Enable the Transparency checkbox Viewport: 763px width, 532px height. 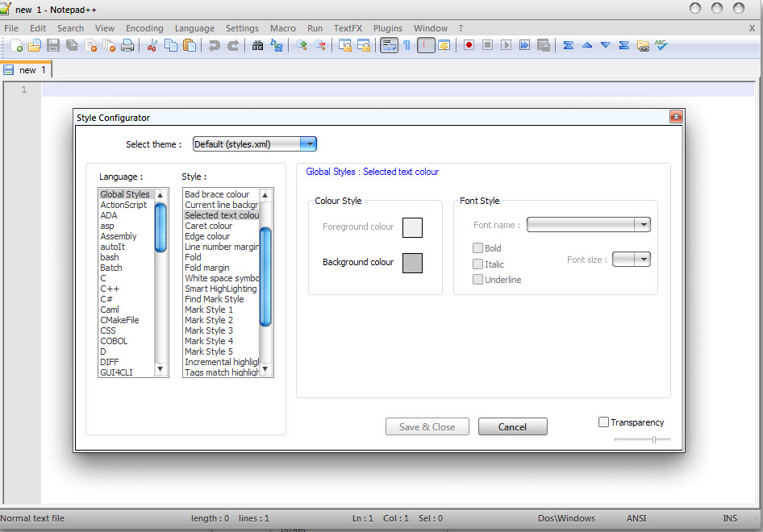pyautogui.click(x=603, y=422)
